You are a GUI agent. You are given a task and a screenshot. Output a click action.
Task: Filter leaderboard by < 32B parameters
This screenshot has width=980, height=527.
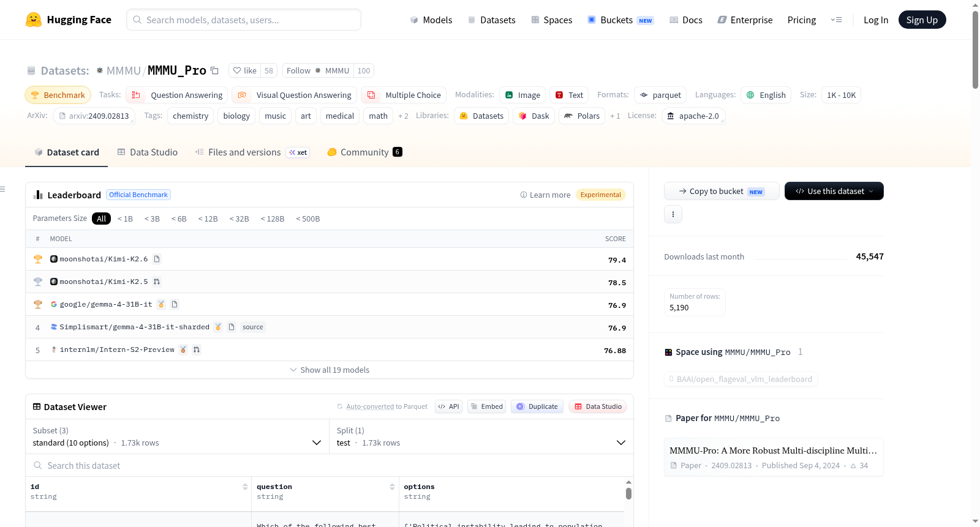[x=239, y=219]
